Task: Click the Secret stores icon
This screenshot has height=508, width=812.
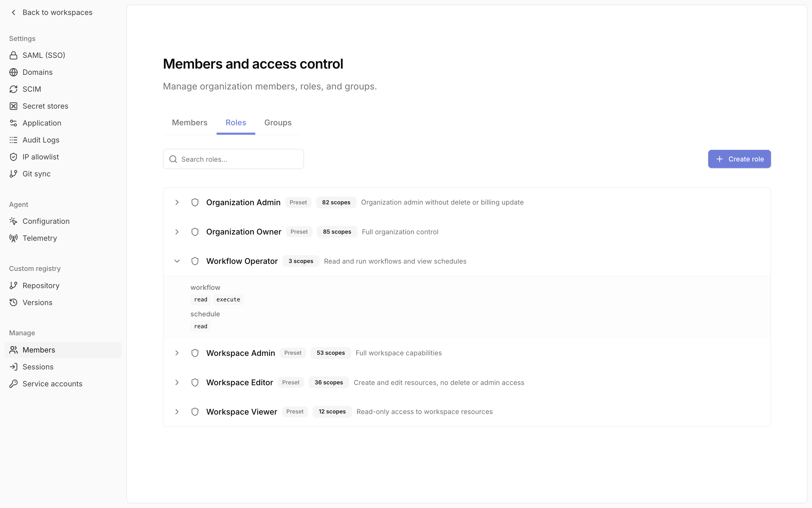Action: [x=14, y=106]
